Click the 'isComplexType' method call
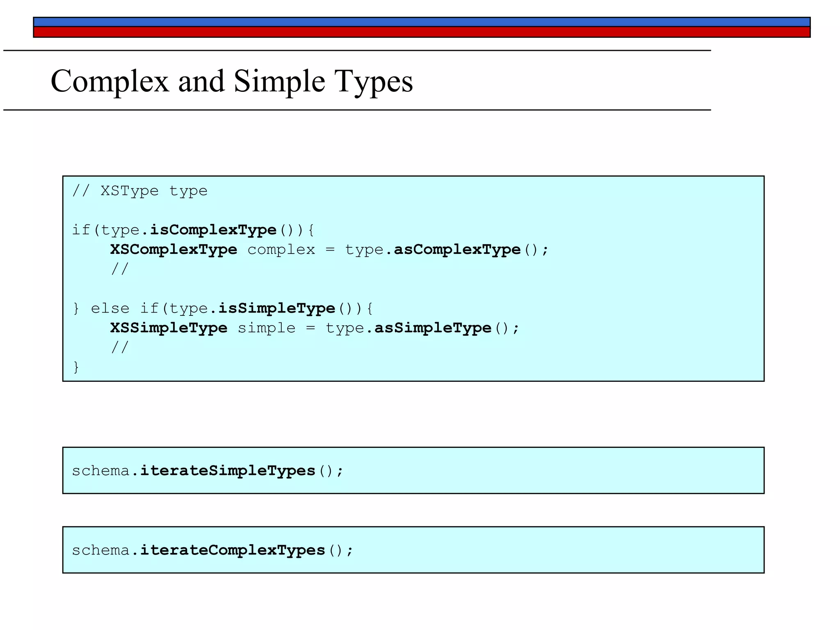The image size is (840, 630). click(x=213, y=230)
